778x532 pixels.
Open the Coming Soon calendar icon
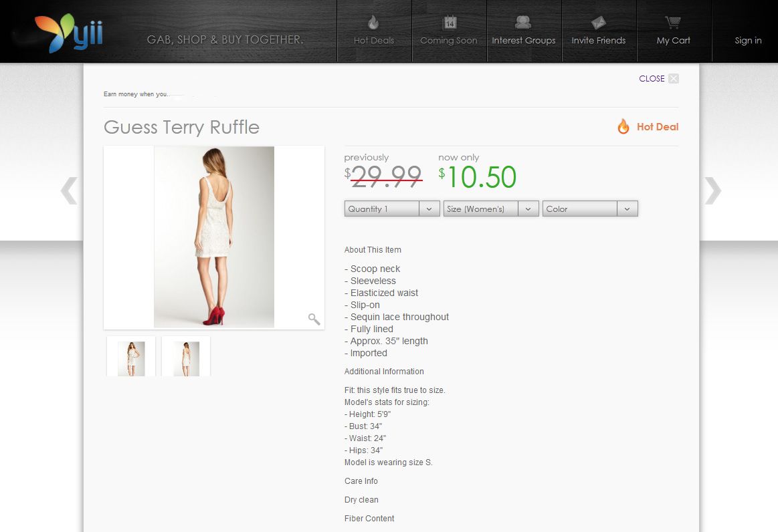(x=449, y=22)
